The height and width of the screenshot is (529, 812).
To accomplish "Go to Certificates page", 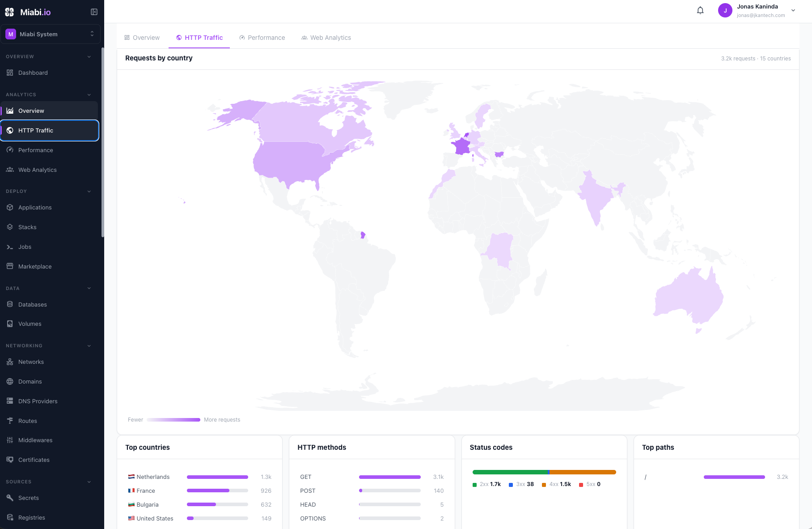I will coord(49,460).
